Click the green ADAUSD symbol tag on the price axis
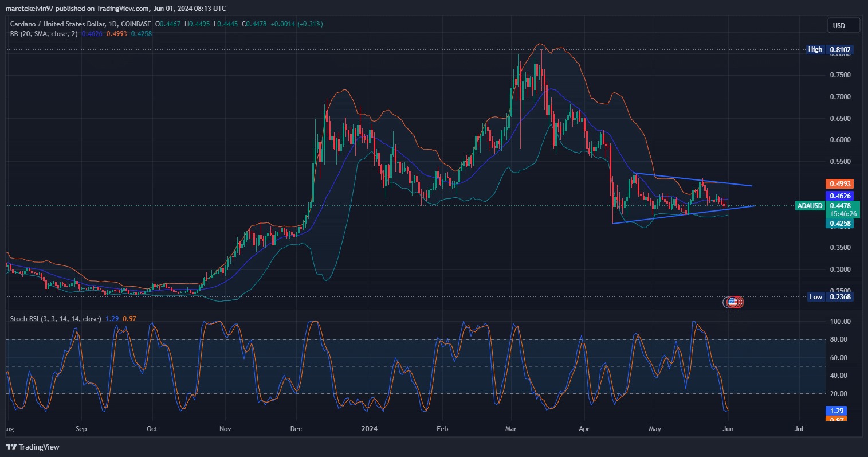The height and width of the screenshot is (457, 868). pyautogui.click(x=810, y=206)
